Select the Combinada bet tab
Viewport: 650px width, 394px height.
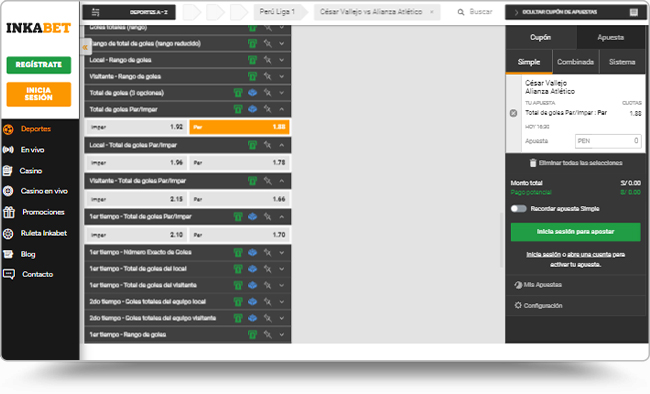click(575, 62)
